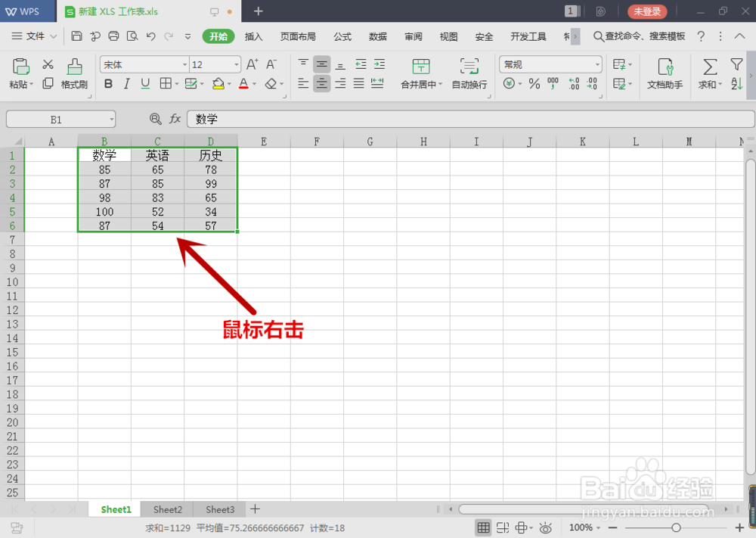Toggle top vertical alignment
Viewport: 756px width, 538px height.
[303, 64]
